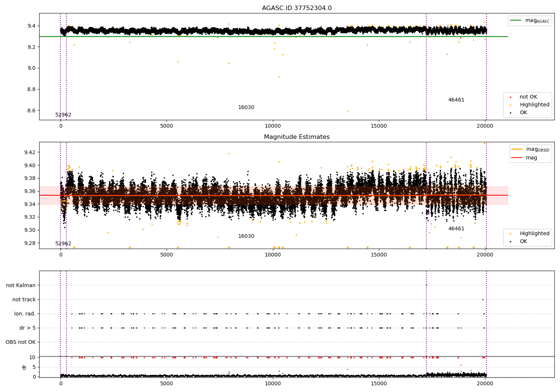Click the '8.6' y-tick in the top plot

[32, 111]
